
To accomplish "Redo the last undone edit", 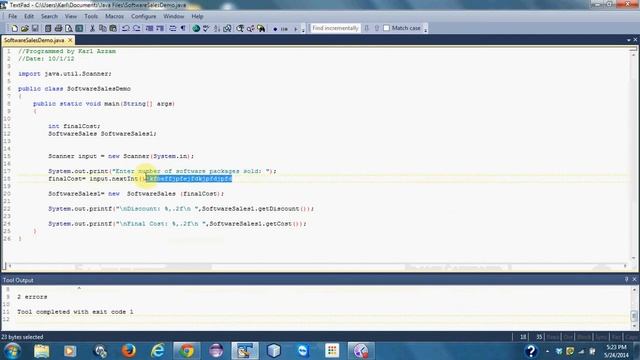I will click(136, 28).
